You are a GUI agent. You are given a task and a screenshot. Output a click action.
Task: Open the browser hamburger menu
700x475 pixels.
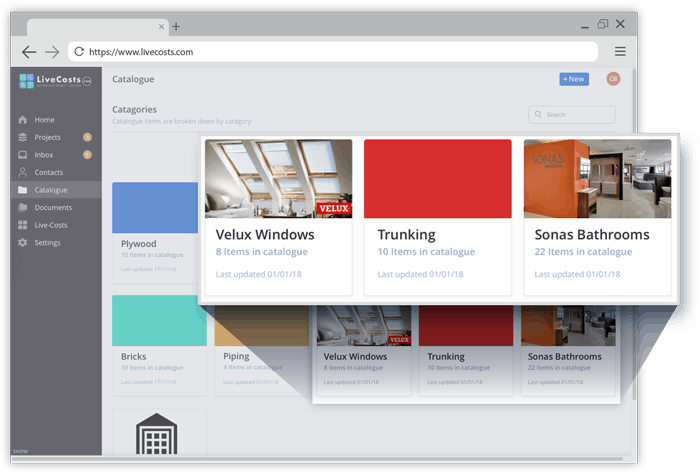620,51
